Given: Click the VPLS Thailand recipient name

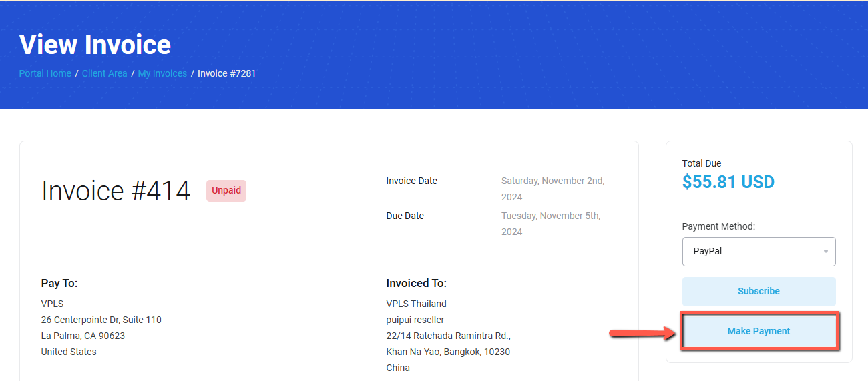Looking at the screenshot, I should 416,304.
